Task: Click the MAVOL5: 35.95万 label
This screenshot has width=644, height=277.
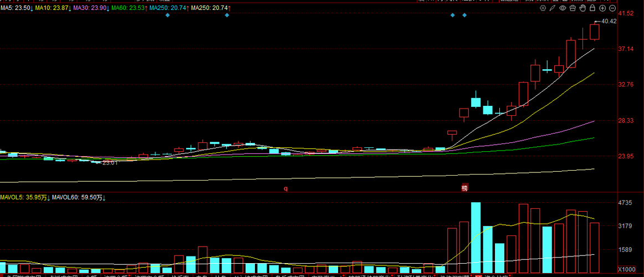Action: pyautogui.click(x=24, y=198)
